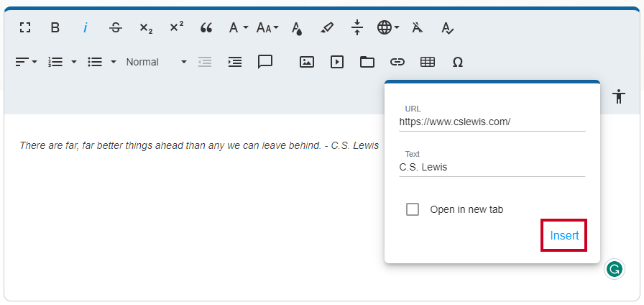Insert a table

428,62
